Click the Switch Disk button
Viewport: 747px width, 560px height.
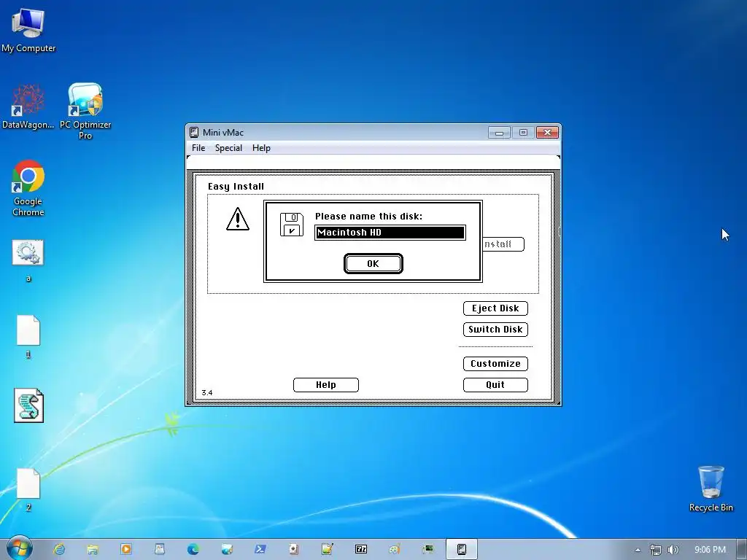(495, 330)
